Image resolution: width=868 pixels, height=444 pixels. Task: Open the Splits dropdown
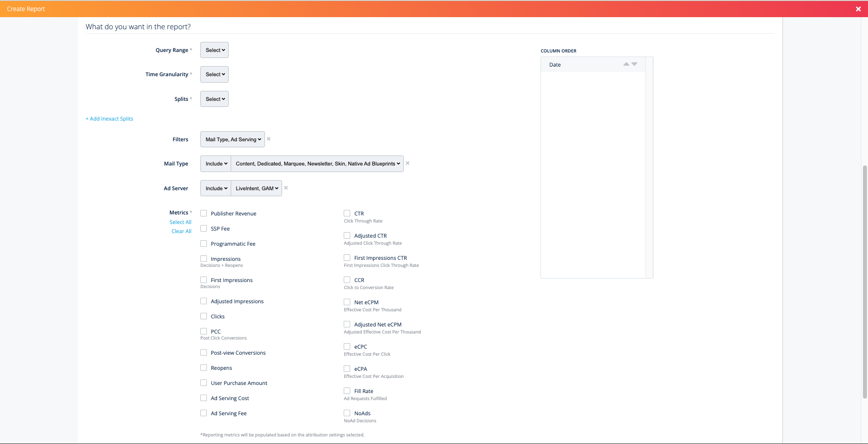(x=214, y=99)
